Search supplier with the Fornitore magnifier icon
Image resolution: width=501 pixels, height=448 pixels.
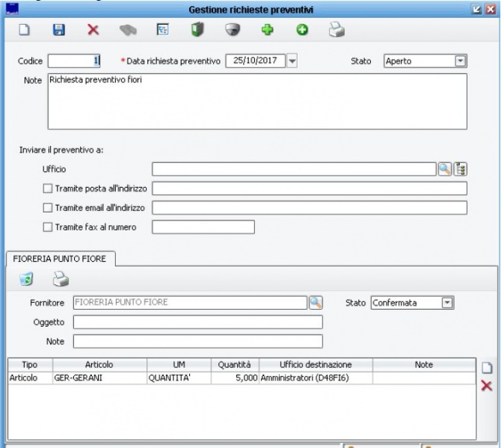pos(316,303)
